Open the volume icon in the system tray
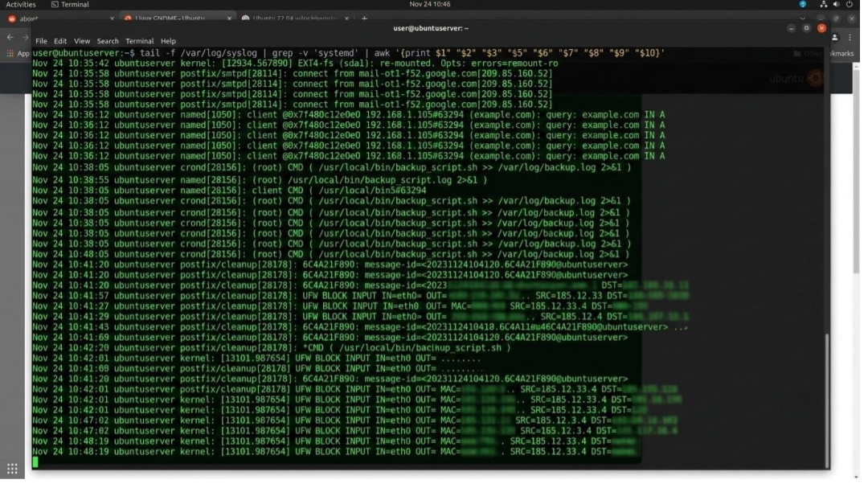The image size is (868, 488). tap(837, 5)
